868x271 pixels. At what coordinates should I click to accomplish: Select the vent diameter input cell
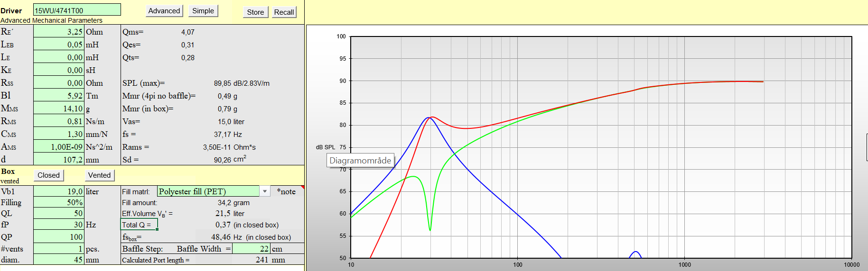point(59,260)
